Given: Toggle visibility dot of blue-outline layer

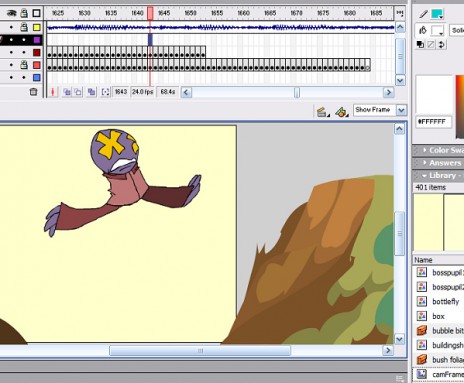Looking at the screenshot, I should 11,78.
